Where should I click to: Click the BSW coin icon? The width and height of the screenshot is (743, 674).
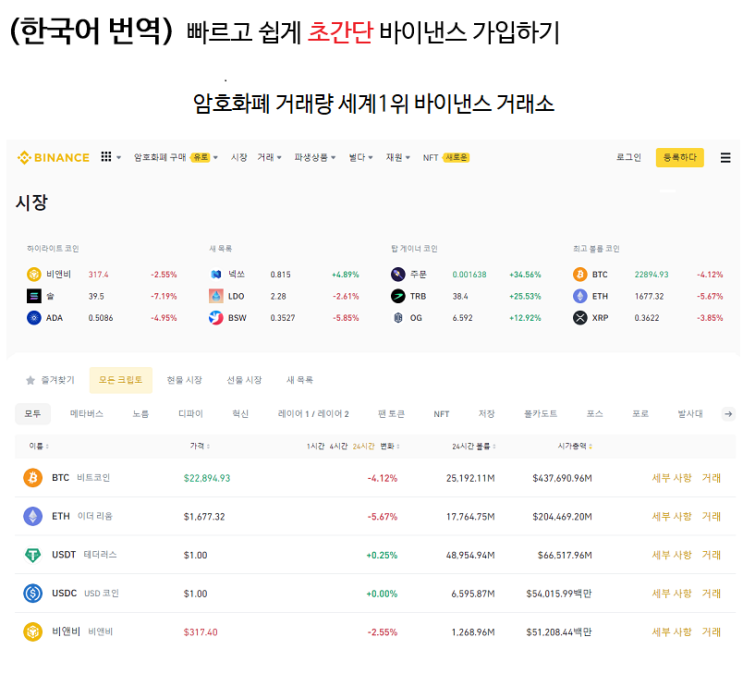tap(216, 318)
